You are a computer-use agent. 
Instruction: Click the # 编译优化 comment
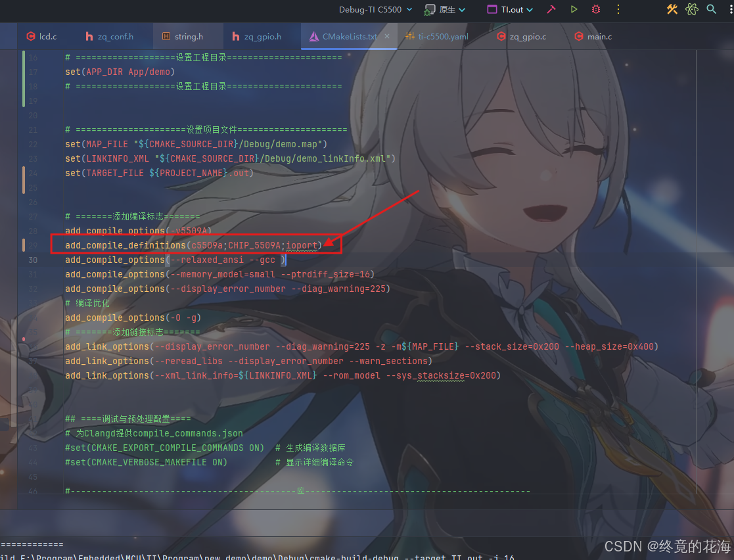click(x=87, y=303)
